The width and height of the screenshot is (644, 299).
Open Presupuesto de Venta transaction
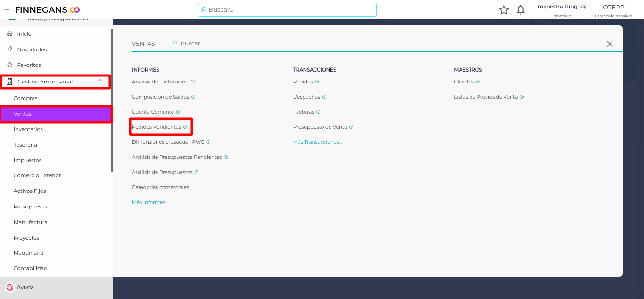(320, 127)
